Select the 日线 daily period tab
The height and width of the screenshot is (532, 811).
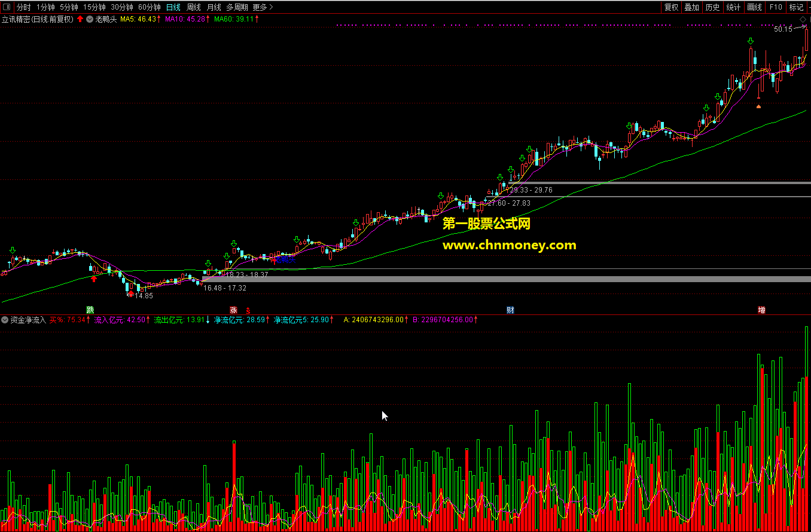[173, 7]
